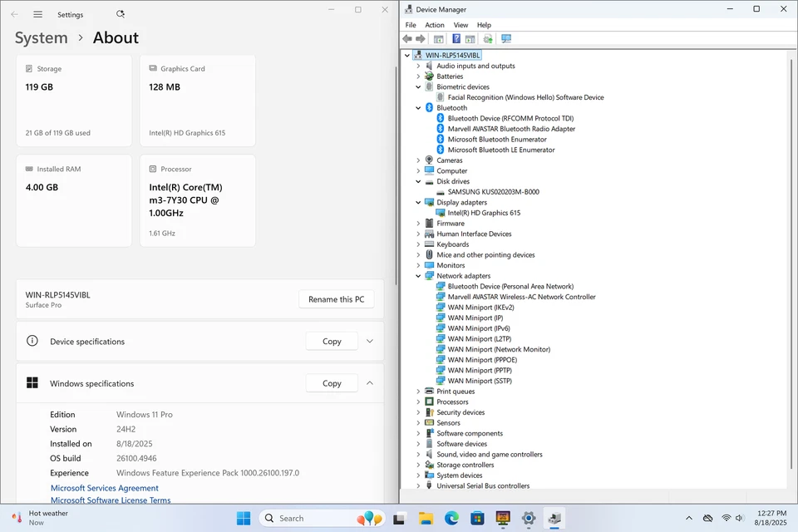This screenshot has width=798, height=532.
Task: Copy the Device specifications details
Action: pos(331,341)
